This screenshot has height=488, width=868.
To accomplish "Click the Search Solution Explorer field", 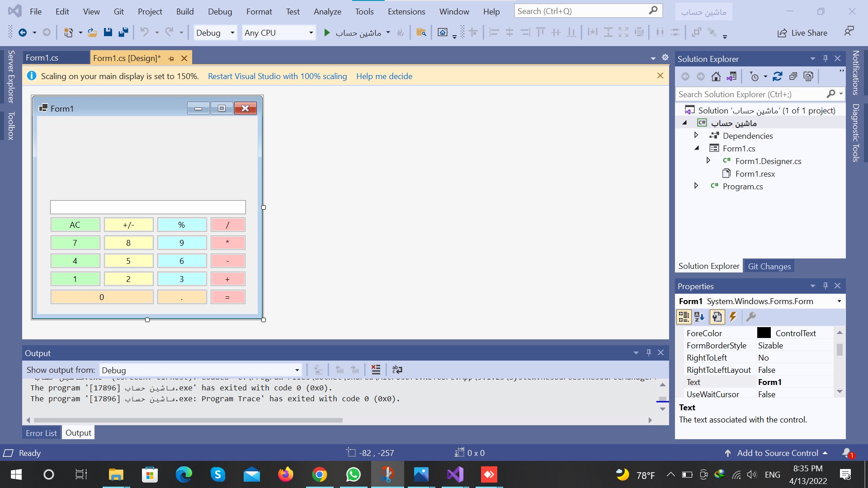I will [x=750, y=94].
